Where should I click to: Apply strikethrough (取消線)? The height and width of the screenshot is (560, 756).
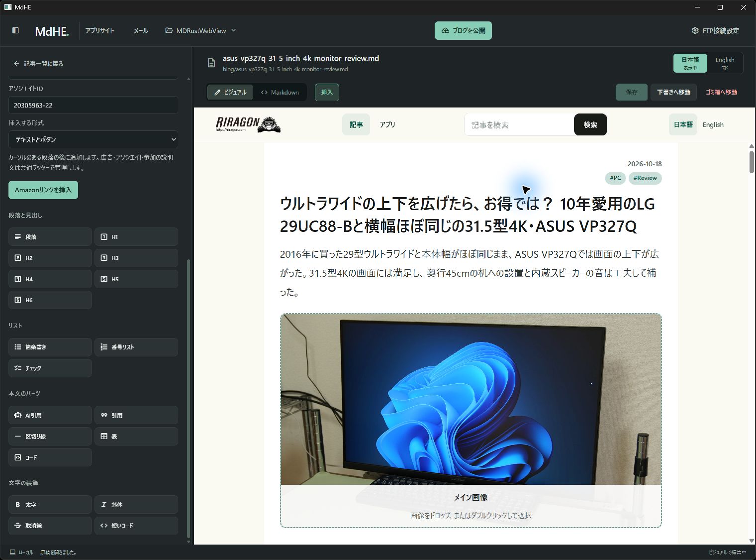point(50,526)
